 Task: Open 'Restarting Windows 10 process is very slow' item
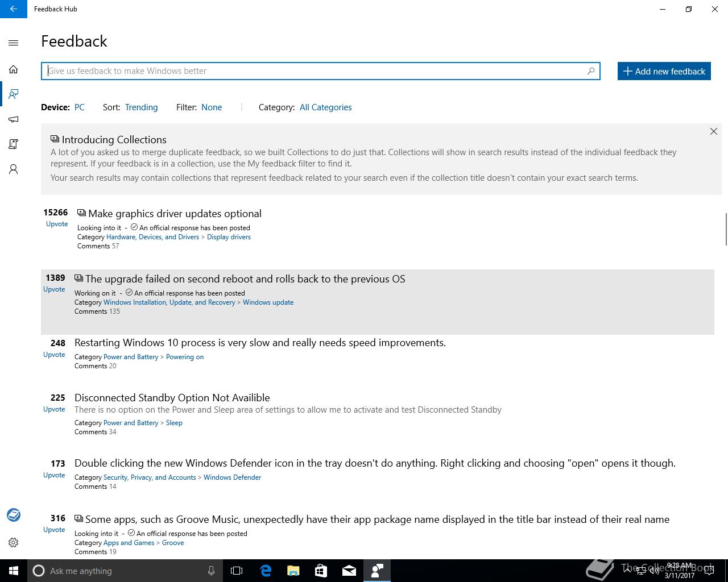tap(260, 343)
